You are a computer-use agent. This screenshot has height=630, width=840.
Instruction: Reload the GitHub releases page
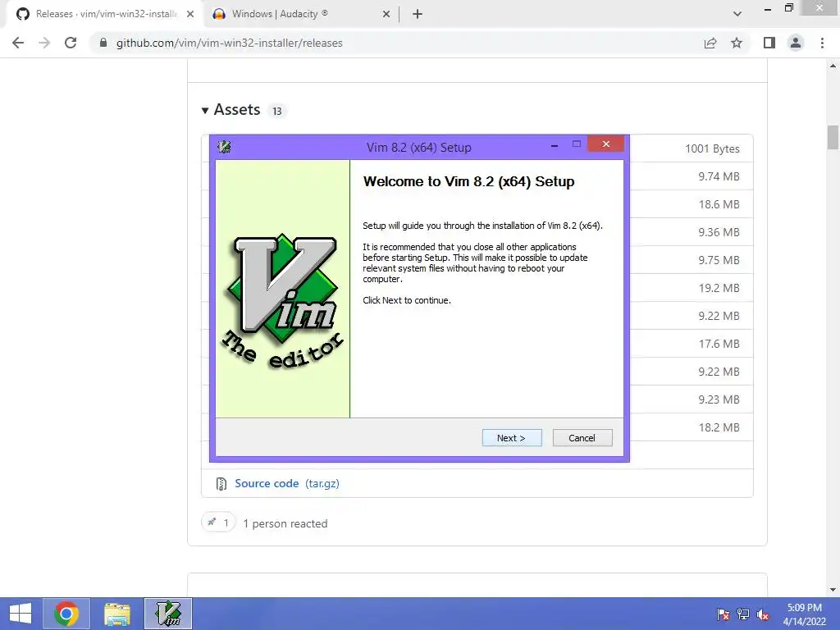click(71, 43)
